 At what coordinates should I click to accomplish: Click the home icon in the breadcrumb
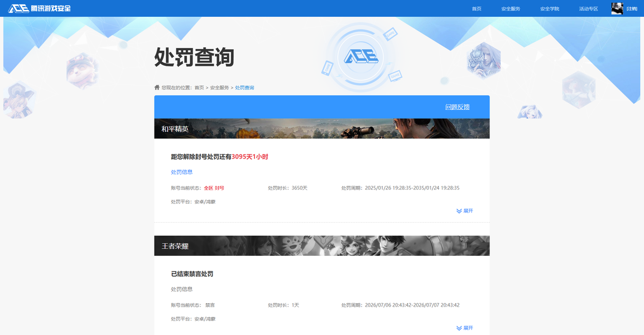(157, 87)
